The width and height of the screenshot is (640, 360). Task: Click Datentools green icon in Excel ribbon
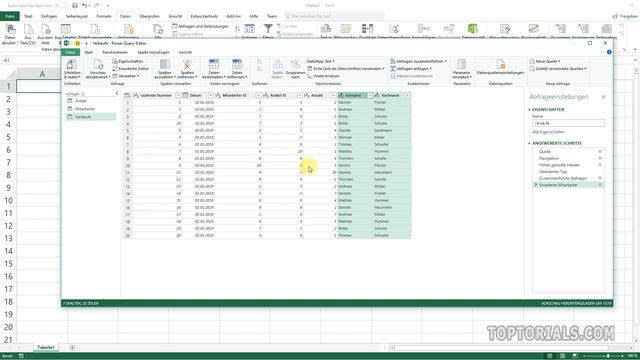tap(473, 29)
